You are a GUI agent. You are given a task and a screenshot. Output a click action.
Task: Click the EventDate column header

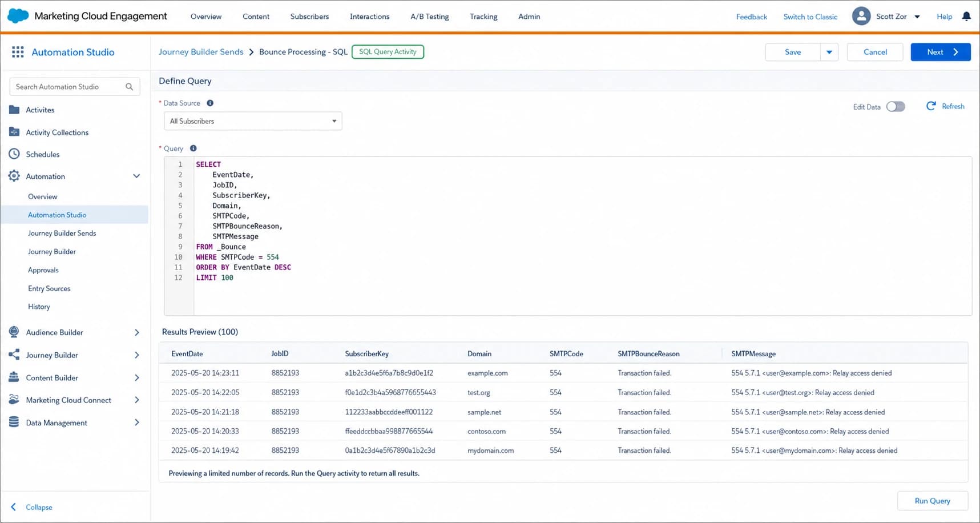[x=187, y=354]
